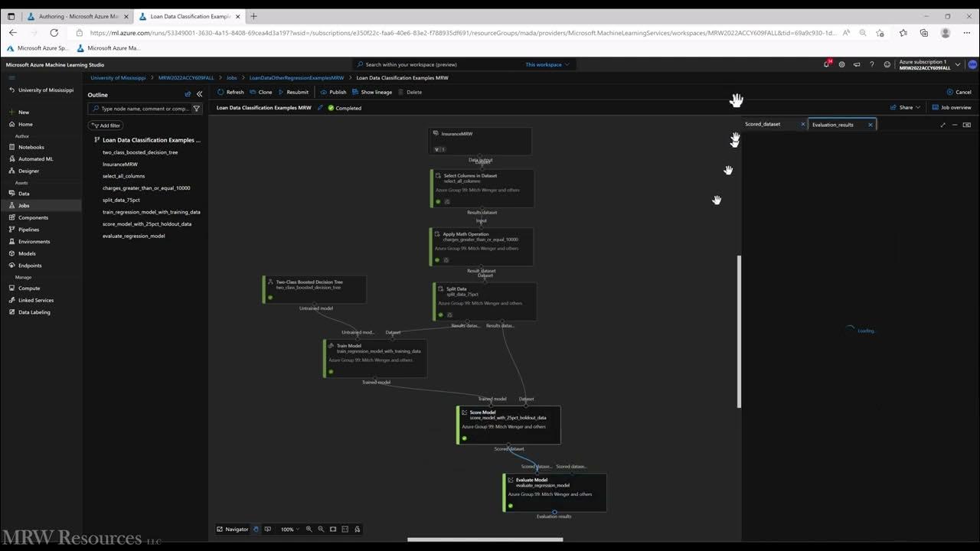Screen dimensions: 980x551
Task: Select the pan hand tool in canvas toolbar
Action: 256,529
